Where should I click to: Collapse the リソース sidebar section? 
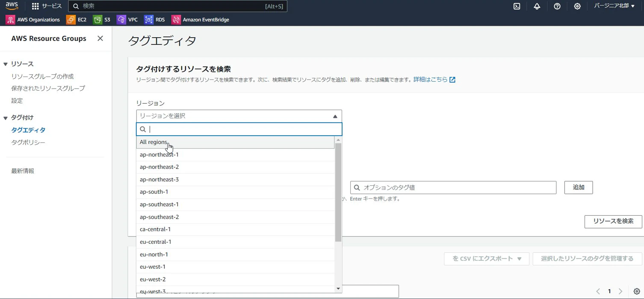click(x=6, y=64)
